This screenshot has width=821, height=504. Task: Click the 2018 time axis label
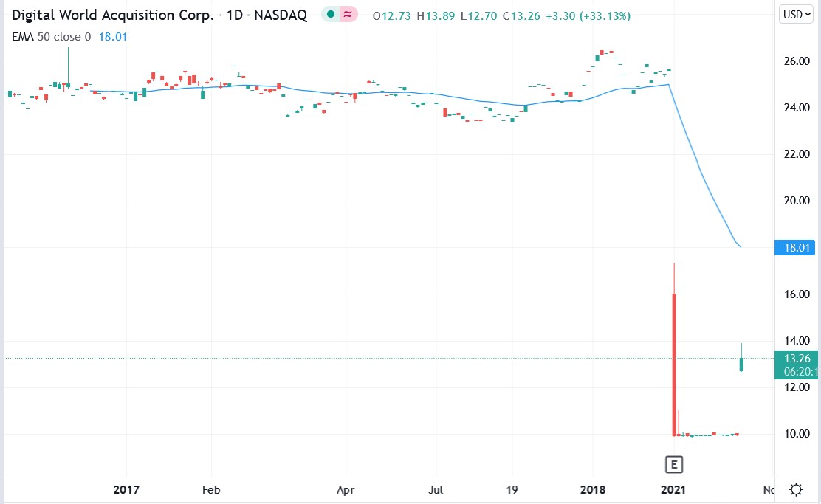[593, 490]
